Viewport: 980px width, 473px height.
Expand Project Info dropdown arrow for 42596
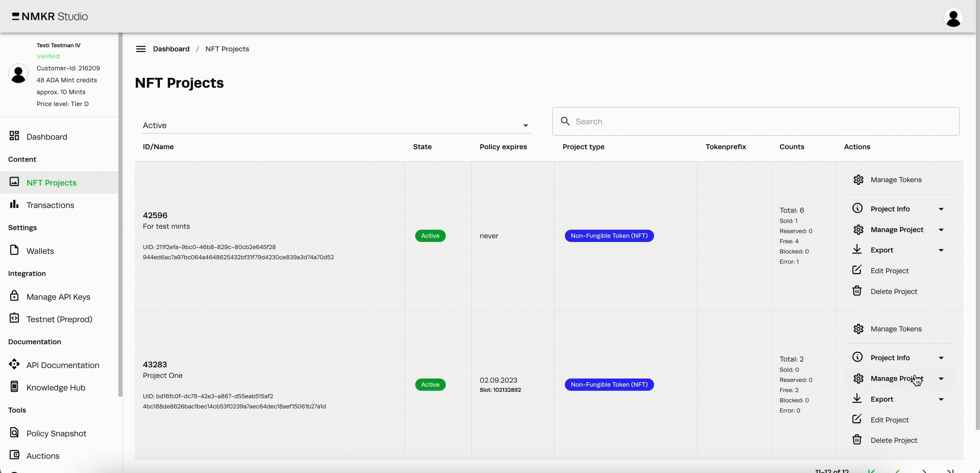pyautogui.click(x=941, y=209)
